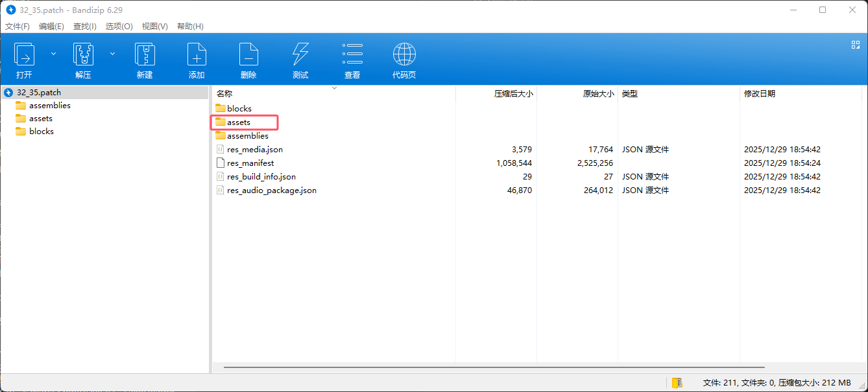Select res_build_info.json file row
The image size is (868, 392).
point(537,177)
